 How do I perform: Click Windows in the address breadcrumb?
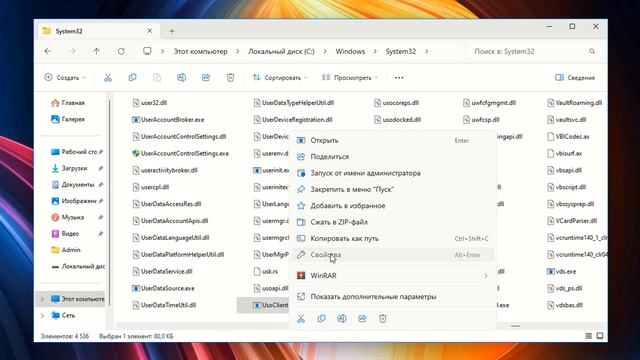click(x=350, y=51)
